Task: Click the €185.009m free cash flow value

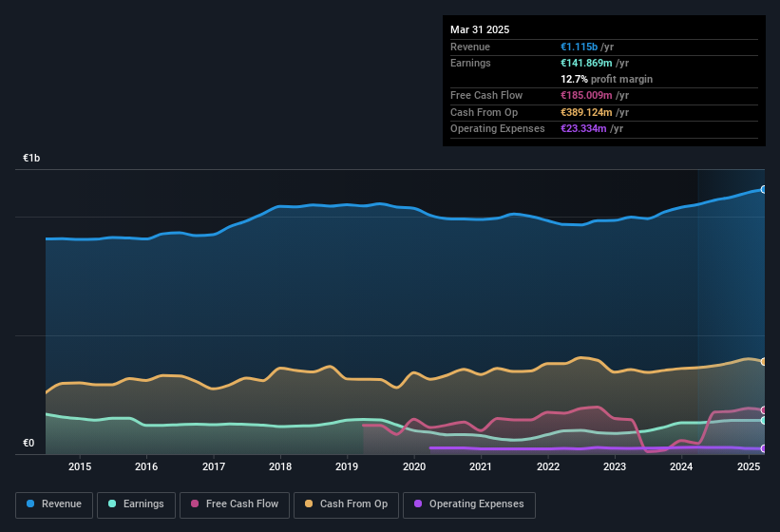Action: point(586,95)
